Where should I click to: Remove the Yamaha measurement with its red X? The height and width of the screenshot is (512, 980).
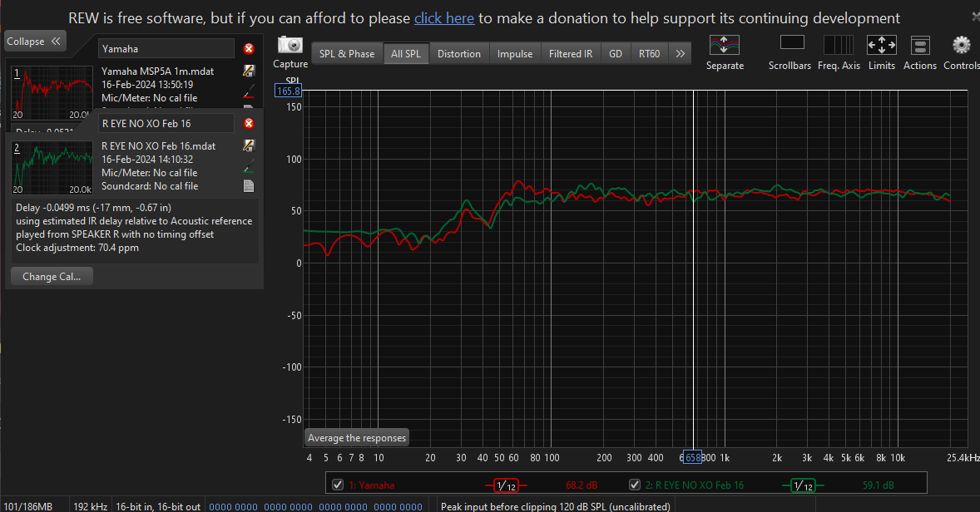click(249, 49)
